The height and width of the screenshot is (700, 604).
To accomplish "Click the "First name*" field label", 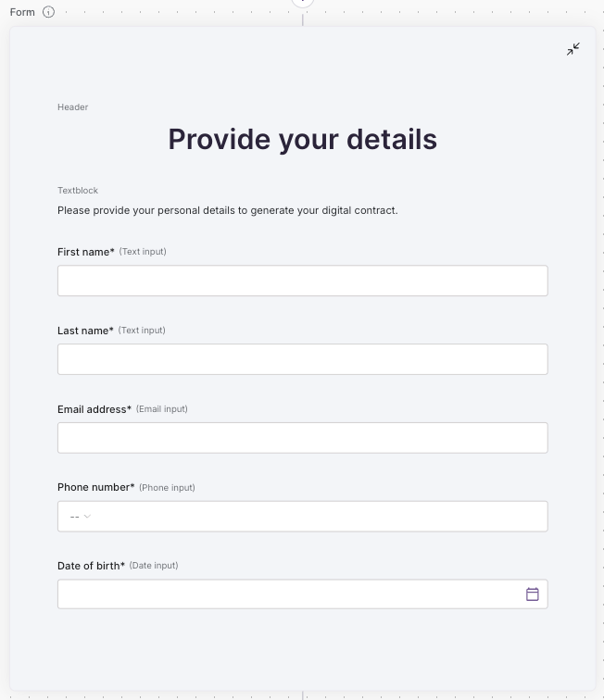I will (86, 252).
